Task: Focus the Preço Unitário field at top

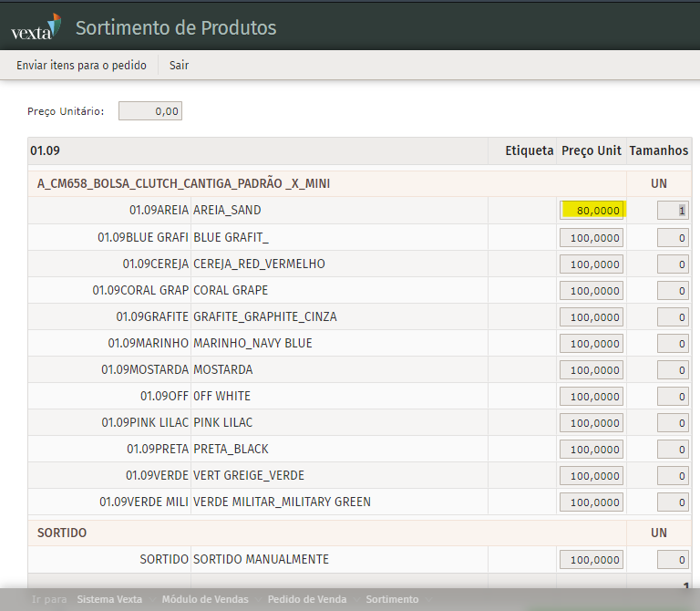Action: pos(150,111)
